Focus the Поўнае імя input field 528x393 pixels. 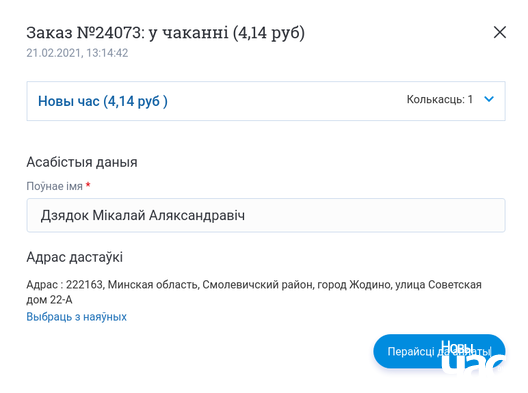click(x=266, y=215)
